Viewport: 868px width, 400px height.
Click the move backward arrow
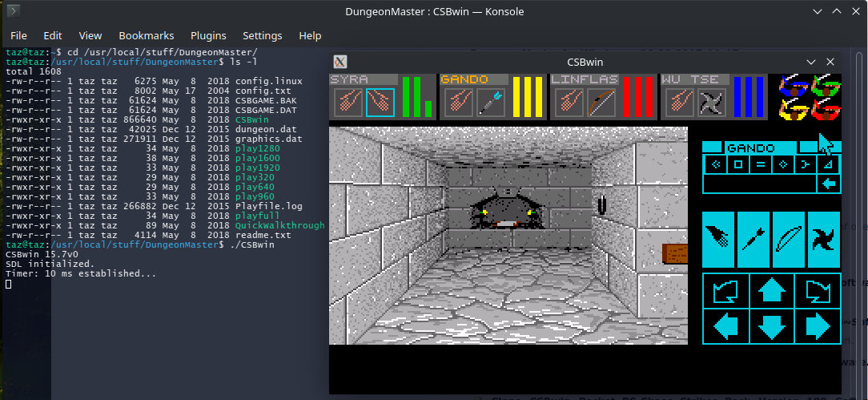pyautogui.click(x=771, y=326)
